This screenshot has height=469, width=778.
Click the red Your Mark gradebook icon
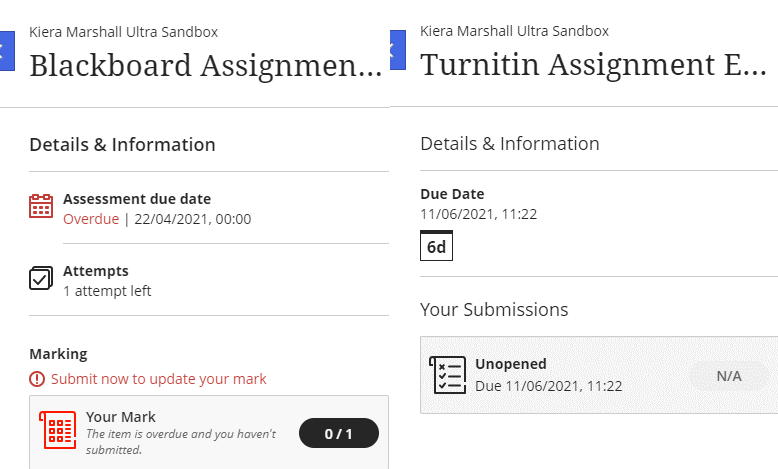pyautogui.click(x=58, y=430)
